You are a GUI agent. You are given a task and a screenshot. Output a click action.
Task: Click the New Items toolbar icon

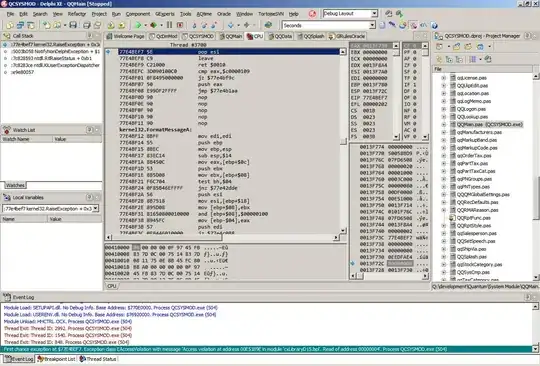[x=46, y=25]
